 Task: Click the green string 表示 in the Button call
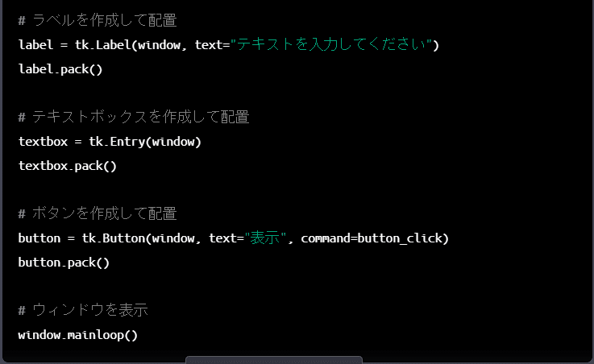[x=265, y=238]
